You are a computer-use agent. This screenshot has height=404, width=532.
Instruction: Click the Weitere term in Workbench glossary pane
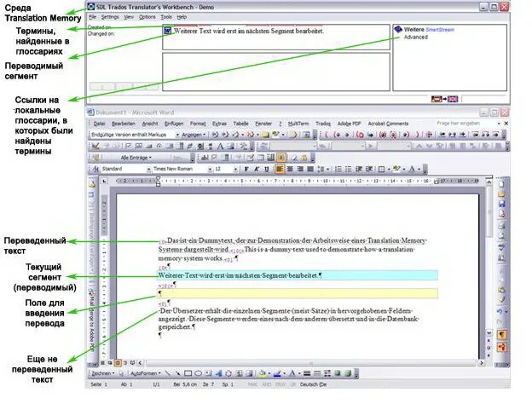pos(413,30)
